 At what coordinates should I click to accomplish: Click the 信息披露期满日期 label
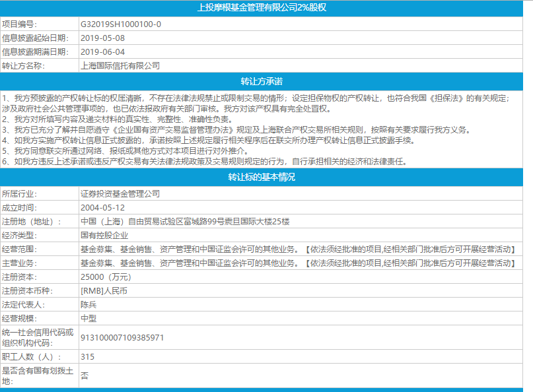(x=35, y=52)
